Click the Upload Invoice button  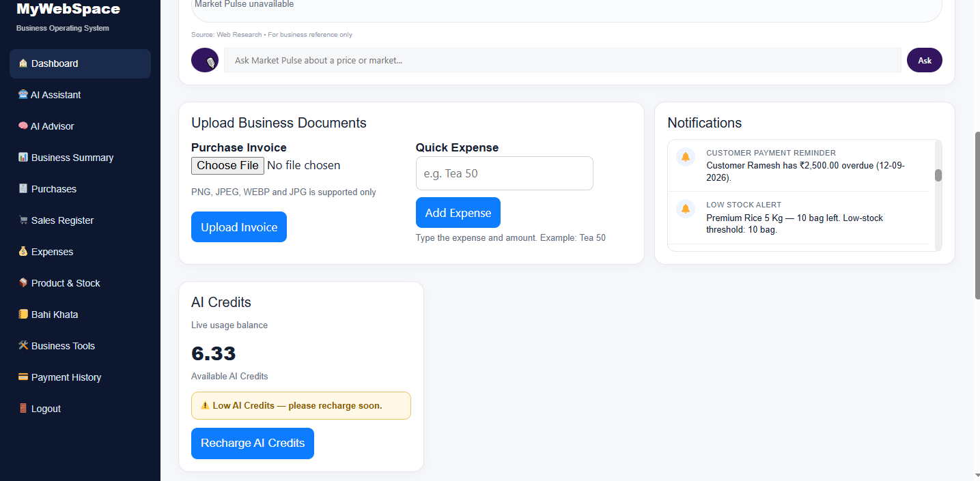[239, 227]
